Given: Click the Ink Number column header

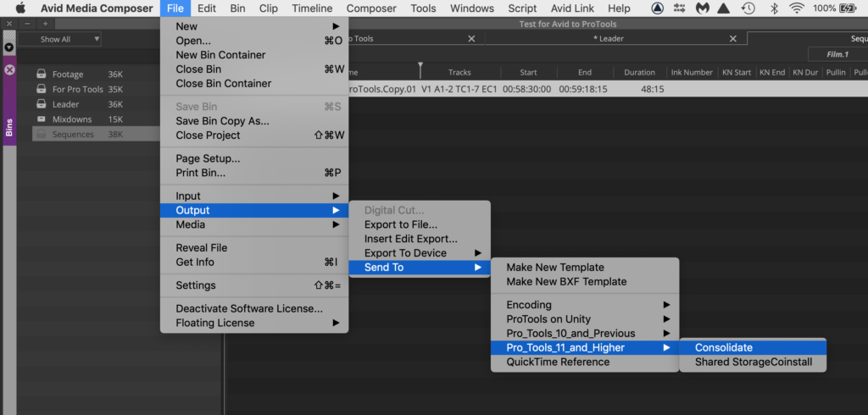Looking at the screenshot, I should coord(692,73).
